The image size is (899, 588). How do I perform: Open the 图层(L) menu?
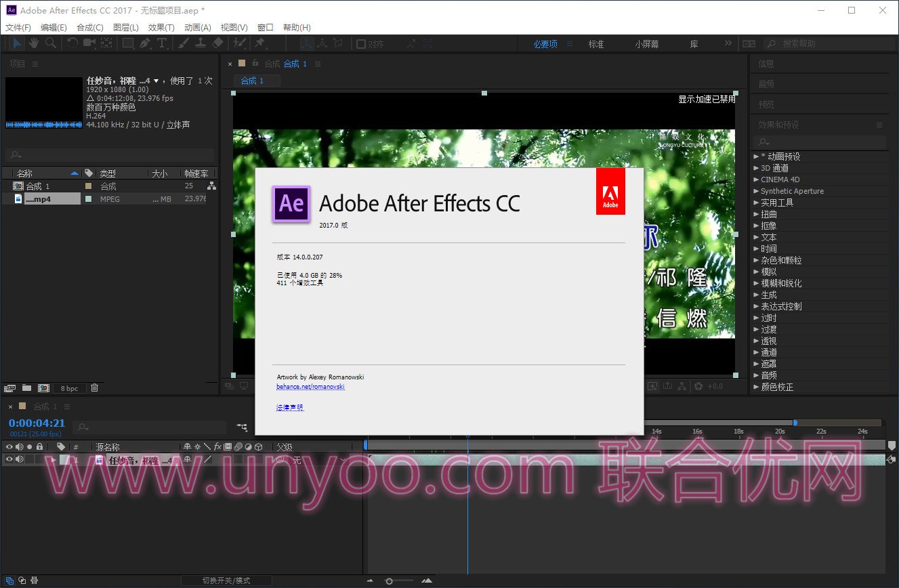coord(126,28)
